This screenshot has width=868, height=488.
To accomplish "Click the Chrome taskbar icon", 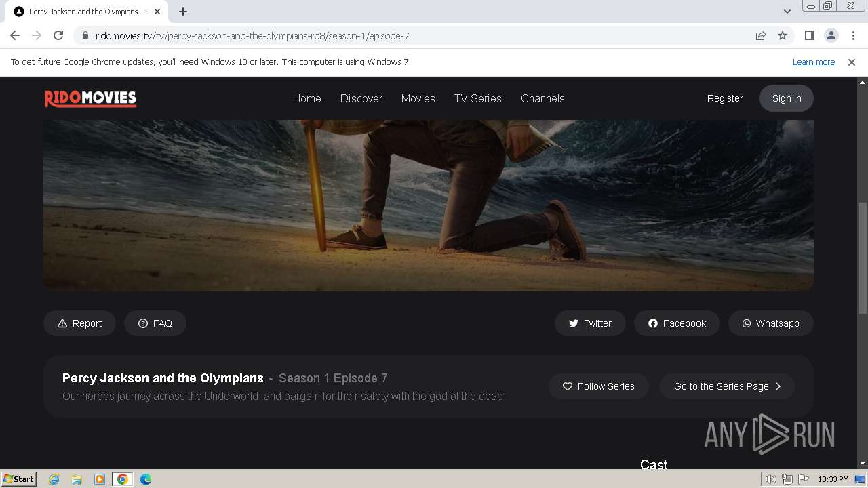I will [x=123, y=479].
